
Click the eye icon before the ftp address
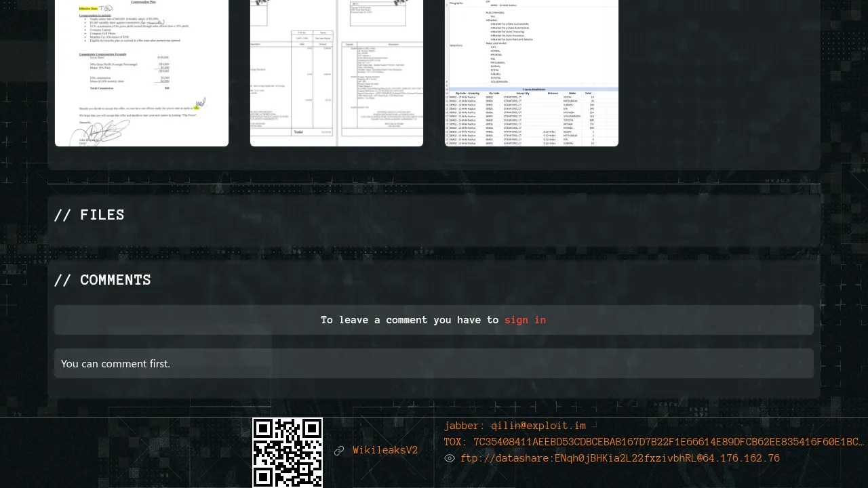click(x=450, y=459)
